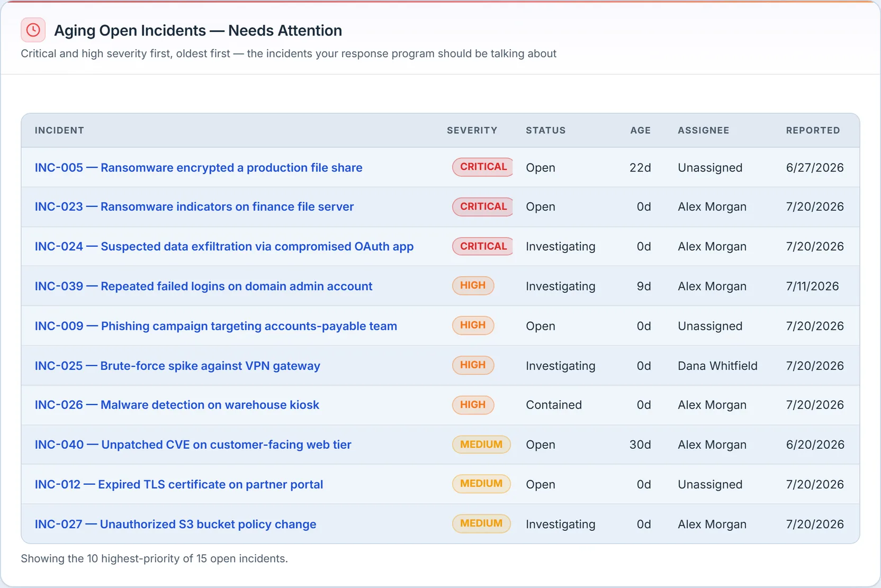Click the CRITICAL badge on INC-024 row
The height and width of the screenshot is (588, 881).
tap(483, 246)
